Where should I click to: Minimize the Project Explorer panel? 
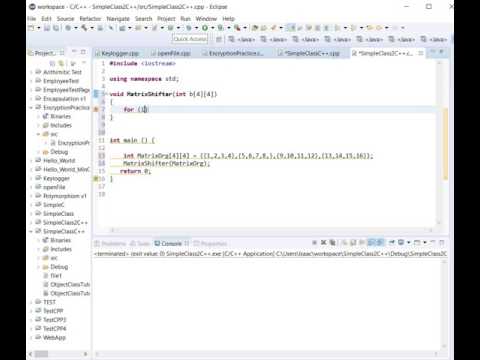74,52
